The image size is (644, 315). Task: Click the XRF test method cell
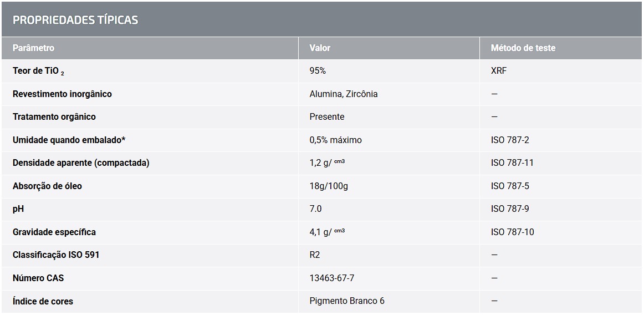click(499, 71)
